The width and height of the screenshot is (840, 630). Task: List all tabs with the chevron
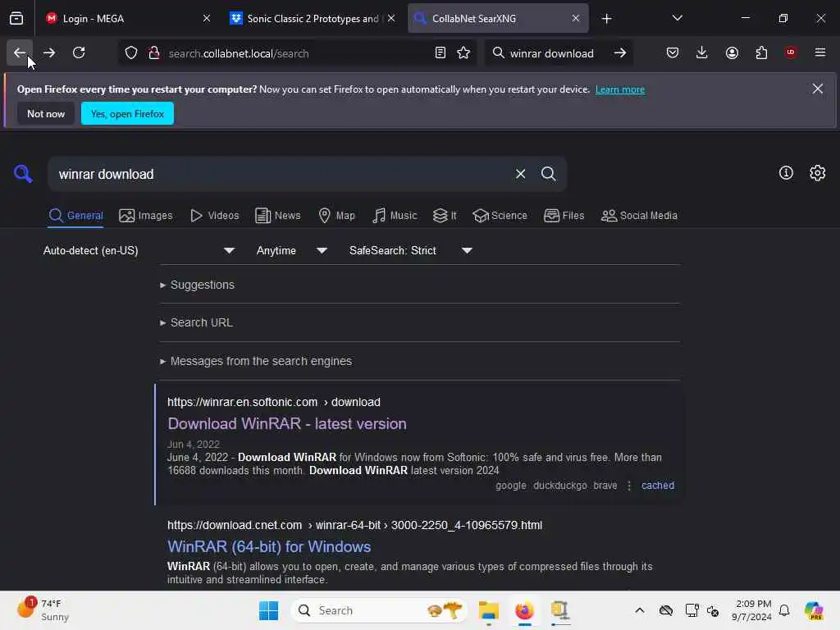coord(677,18)
